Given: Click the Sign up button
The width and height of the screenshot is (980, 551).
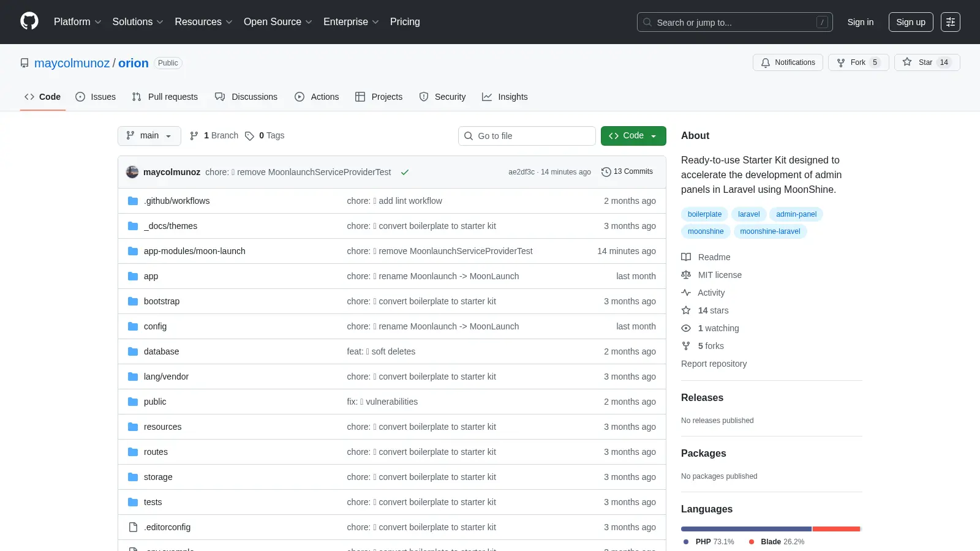Looking at the screenshot, I should click(x=911, y=22).
